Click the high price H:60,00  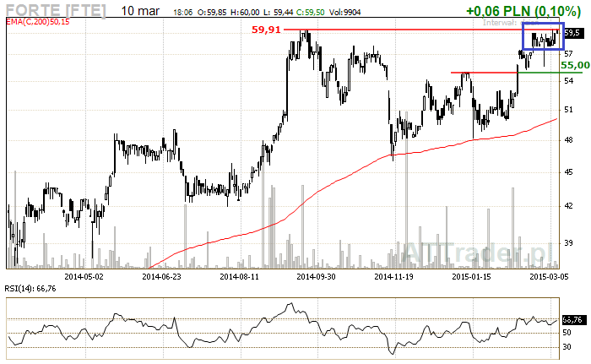click(x=245, y=13)
